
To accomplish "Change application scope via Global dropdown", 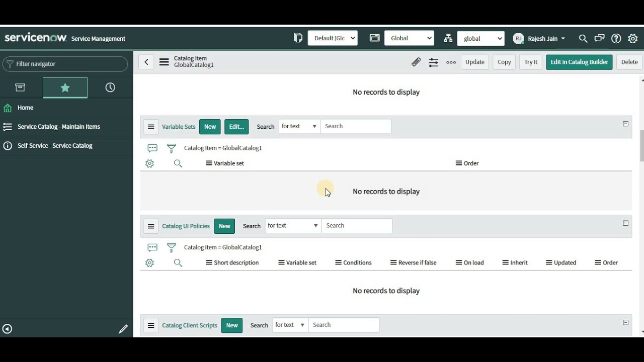I will 409,38.
